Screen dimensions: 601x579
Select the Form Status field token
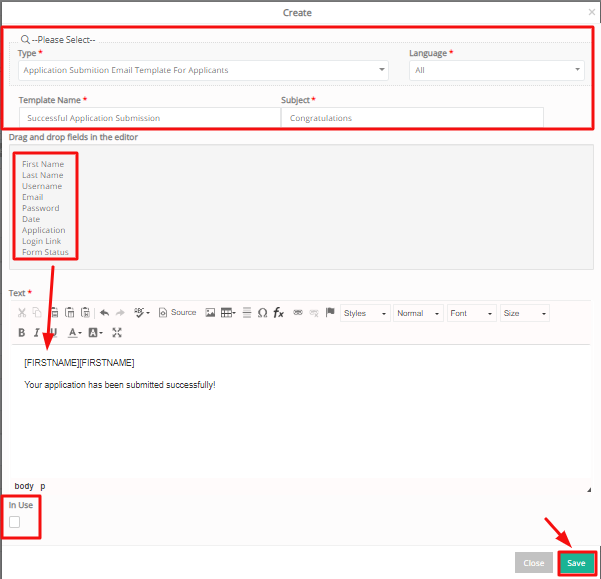45,252
